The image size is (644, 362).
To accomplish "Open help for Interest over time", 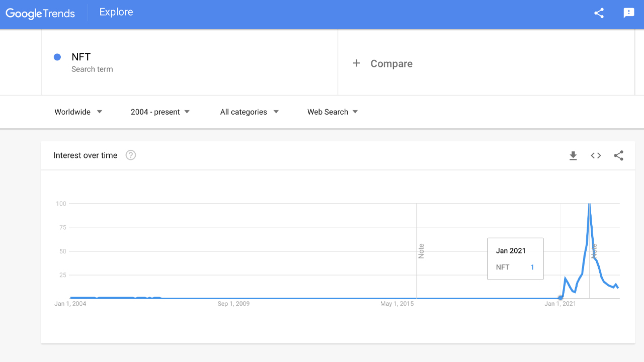I will 131,155.
